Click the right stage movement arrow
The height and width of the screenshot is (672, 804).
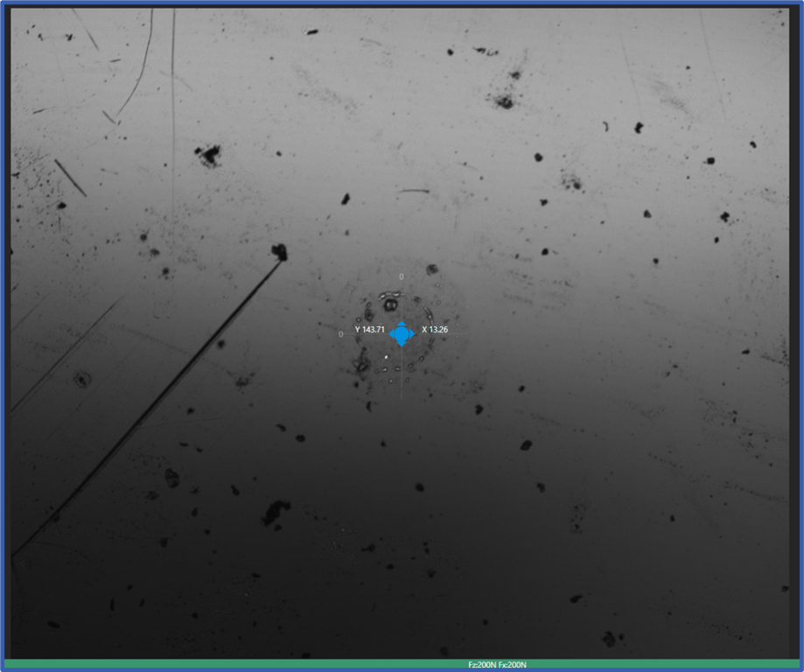pyautogui.click(x=412, y=334)
